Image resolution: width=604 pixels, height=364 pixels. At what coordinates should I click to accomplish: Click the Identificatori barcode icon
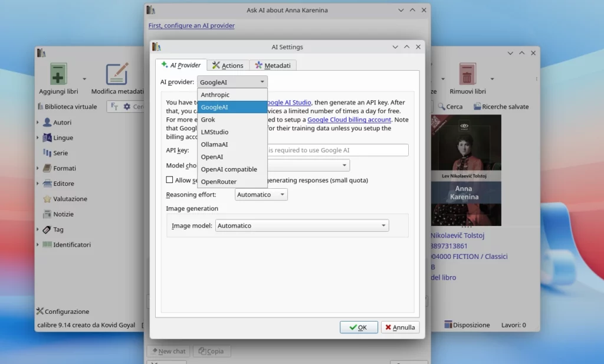tap(47, 244)
